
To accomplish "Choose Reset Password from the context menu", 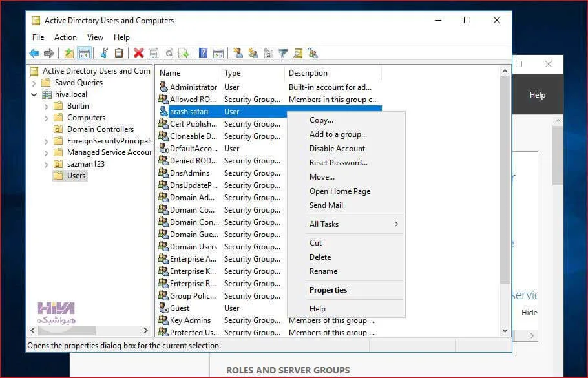I will pos(346,163).
